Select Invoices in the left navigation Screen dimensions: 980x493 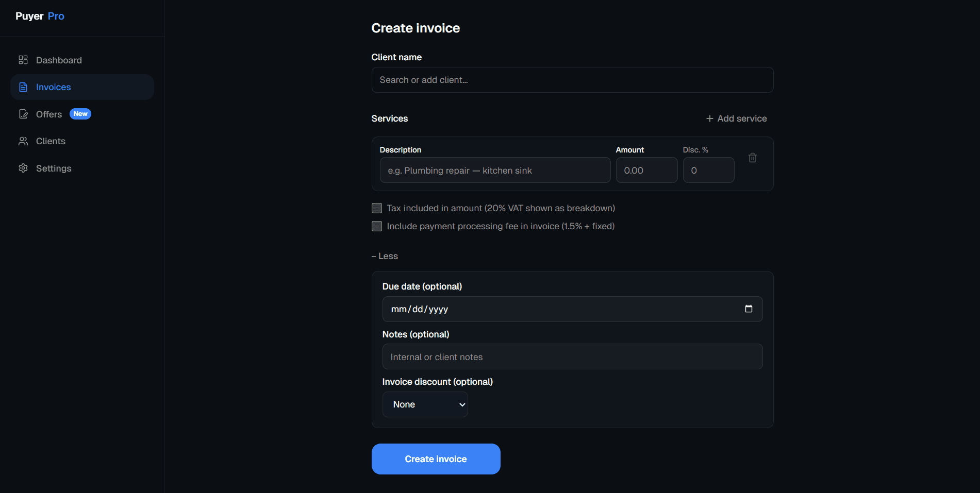53,87
